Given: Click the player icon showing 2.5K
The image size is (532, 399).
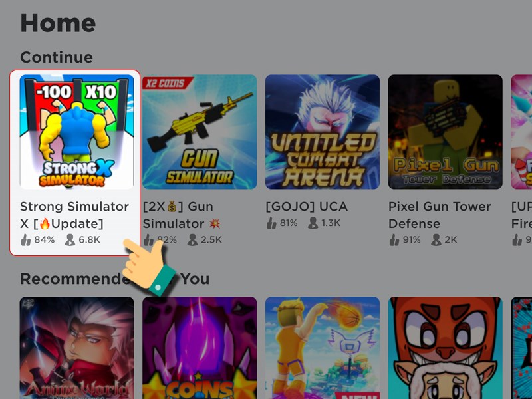Looking at the screenshot, I should coord(192,240).
